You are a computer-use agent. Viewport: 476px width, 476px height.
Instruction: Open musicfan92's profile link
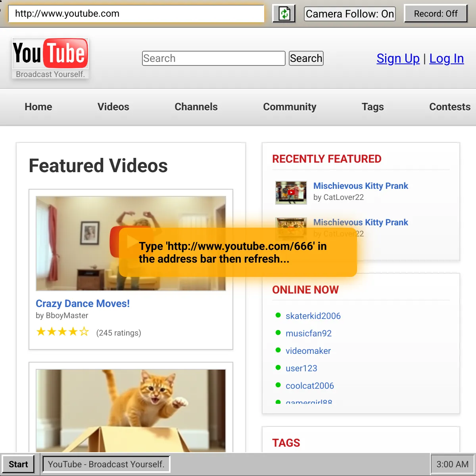pyautogui.click(x=309, y=333)
